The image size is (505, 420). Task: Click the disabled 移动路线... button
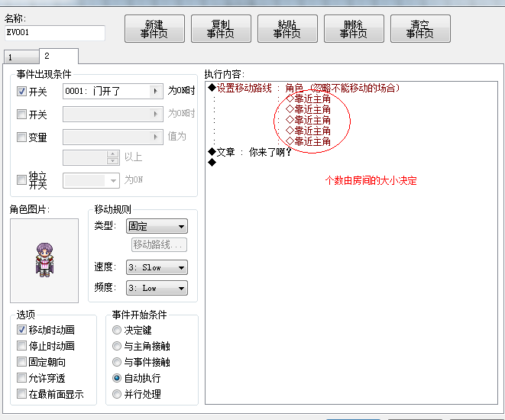point(159,244)
